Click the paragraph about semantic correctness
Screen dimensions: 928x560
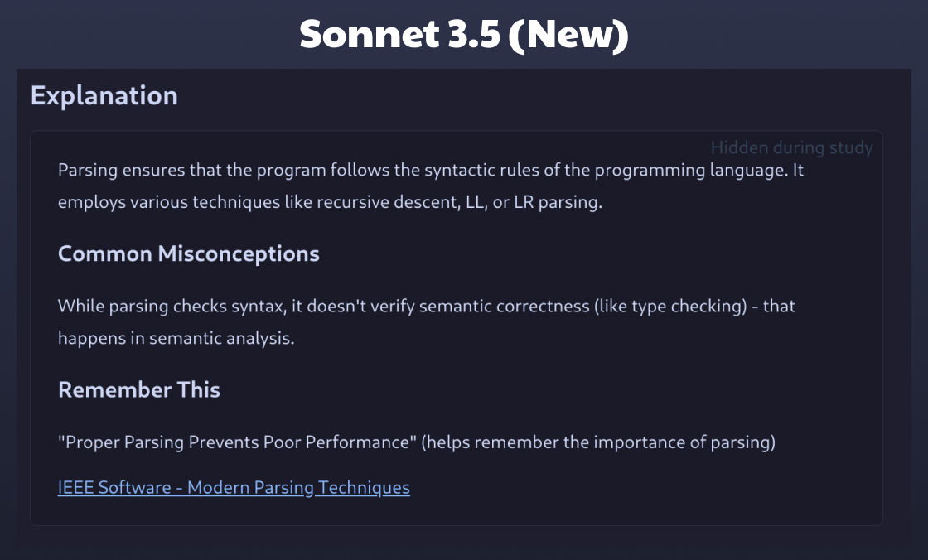tap(427, 322)
